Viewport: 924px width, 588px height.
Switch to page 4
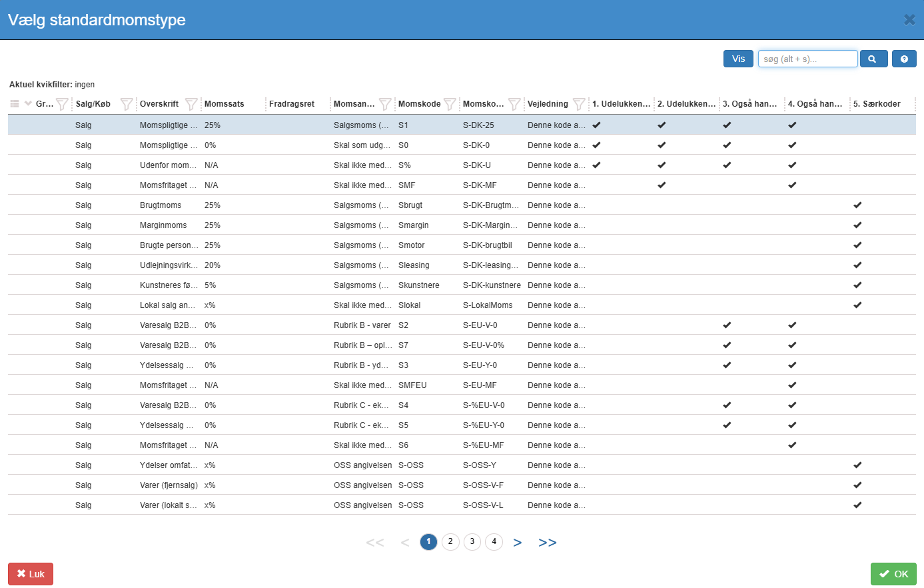(x=494, y=541)
